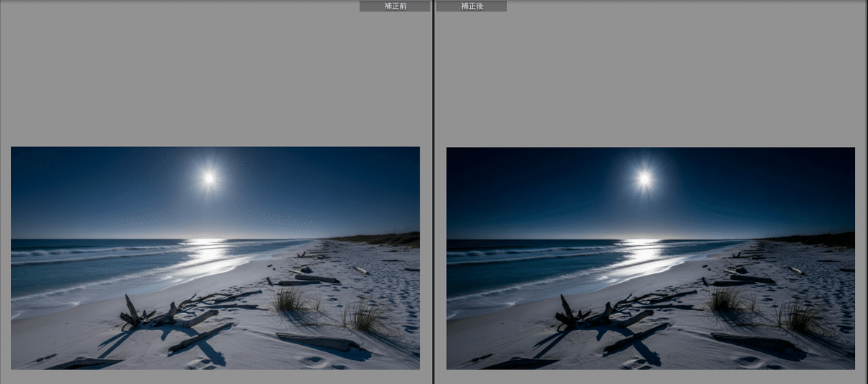
Task: Click the moon in the before photo
Action: pos(208,177)
